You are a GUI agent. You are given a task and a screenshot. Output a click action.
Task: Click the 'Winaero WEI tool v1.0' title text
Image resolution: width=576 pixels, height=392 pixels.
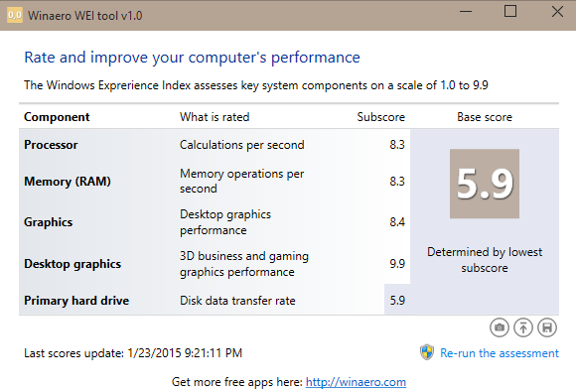click(84, 16)
